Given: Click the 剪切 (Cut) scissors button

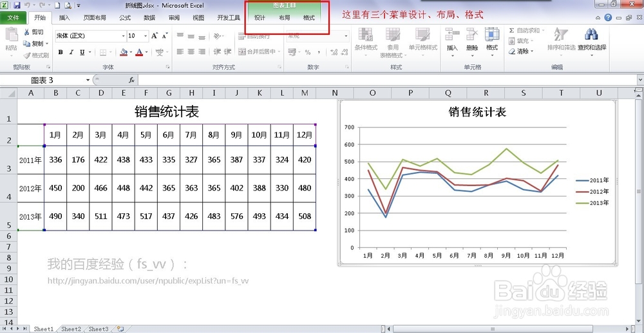Looking at the screenshot, I should click(33, 32).
